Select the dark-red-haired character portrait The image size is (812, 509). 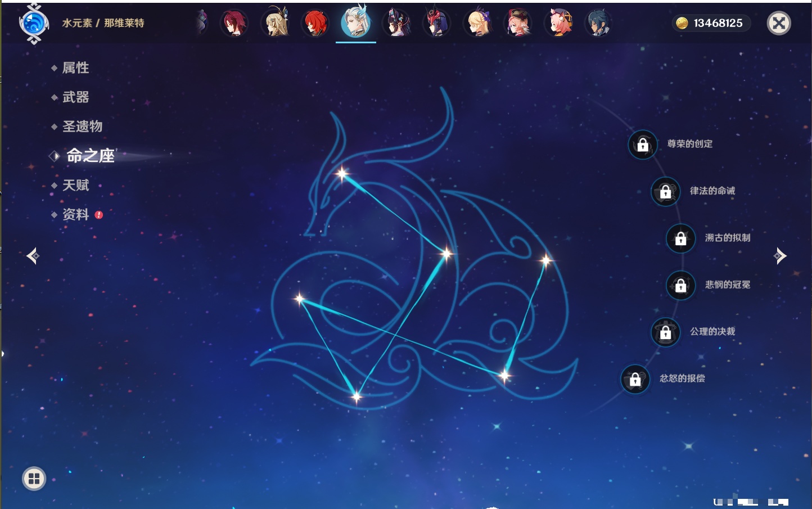pos(234,24)
